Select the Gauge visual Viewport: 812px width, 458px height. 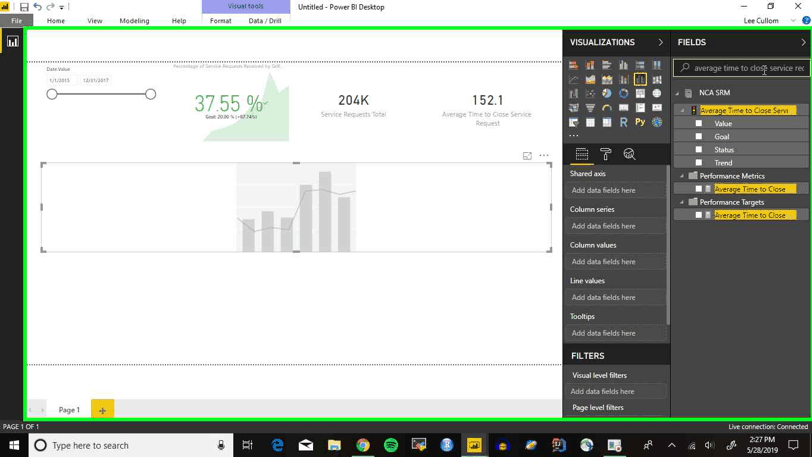click(x=607, y=108)
